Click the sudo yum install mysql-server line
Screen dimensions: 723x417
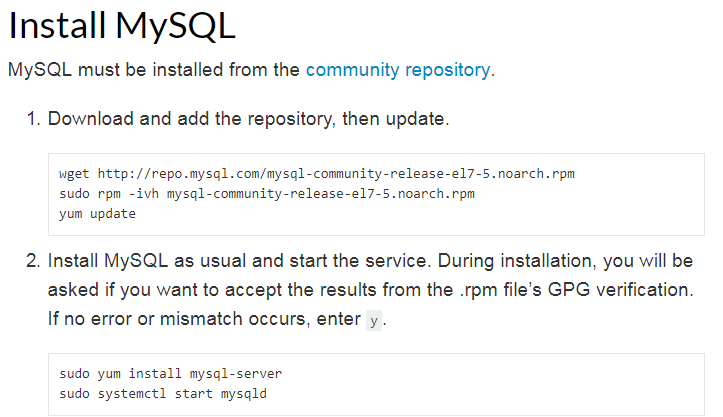click(170, 373)
